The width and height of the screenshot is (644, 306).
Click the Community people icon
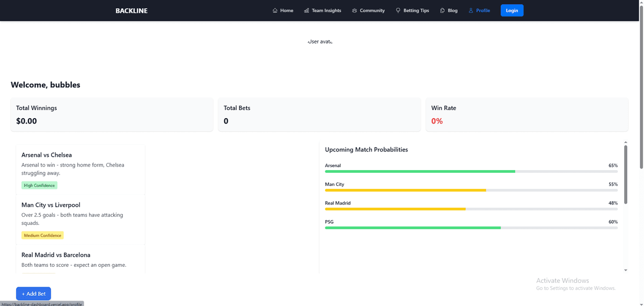(x=354, y=11)
